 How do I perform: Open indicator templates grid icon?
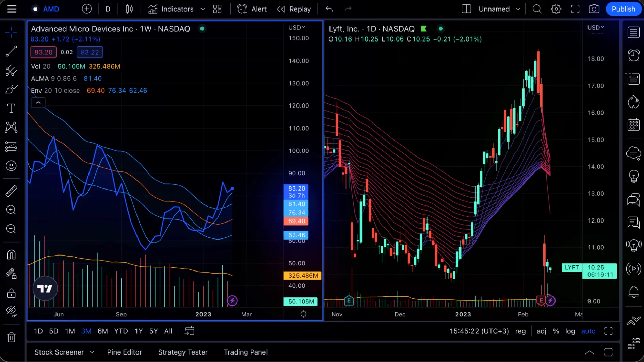click(217, 9)
